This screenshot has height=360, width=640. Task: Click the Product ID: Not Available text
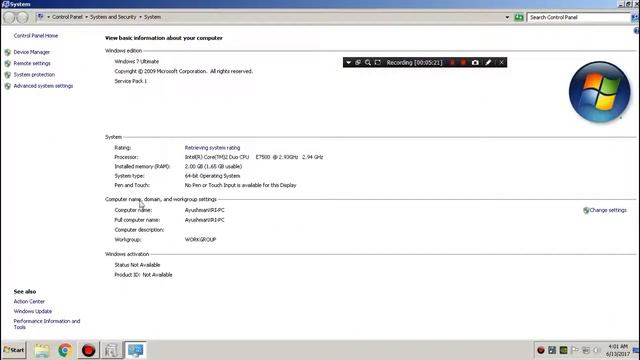click(143, 275)
